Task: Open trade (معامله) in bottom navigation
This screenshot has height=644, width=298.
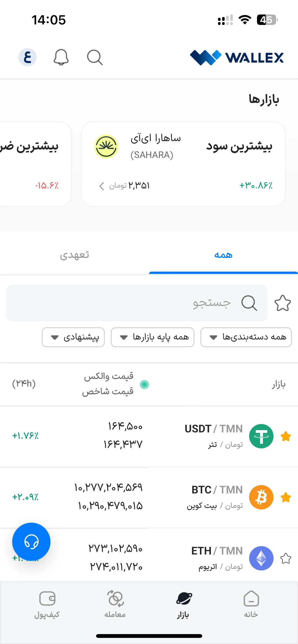Action: pyautogui.click(x=115, y=605)
